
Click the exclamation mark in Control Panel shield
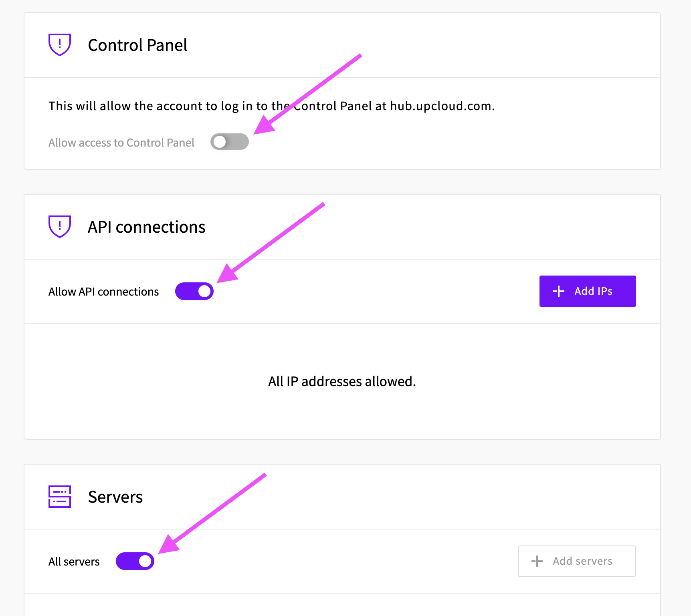59,44
